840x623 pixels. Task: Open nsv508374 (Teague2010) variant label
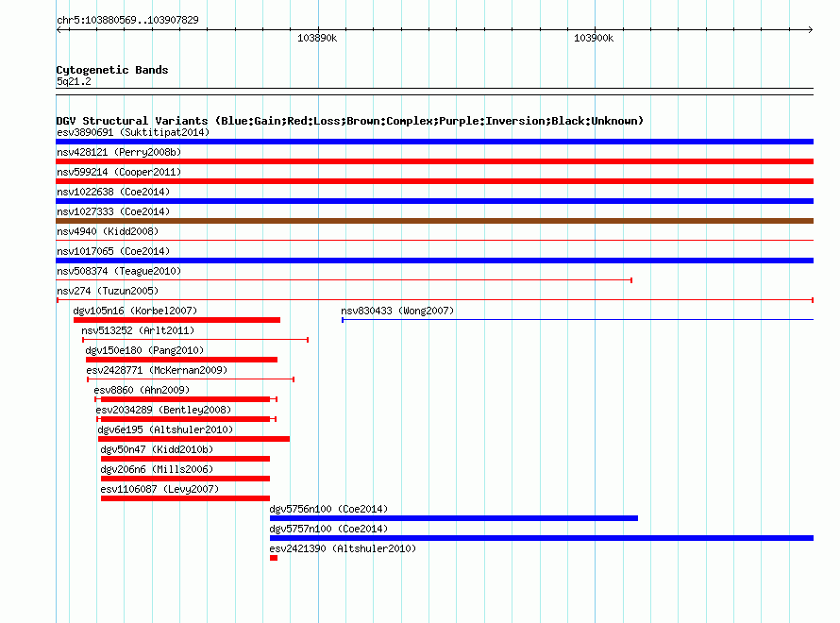(x=119, y=271)
